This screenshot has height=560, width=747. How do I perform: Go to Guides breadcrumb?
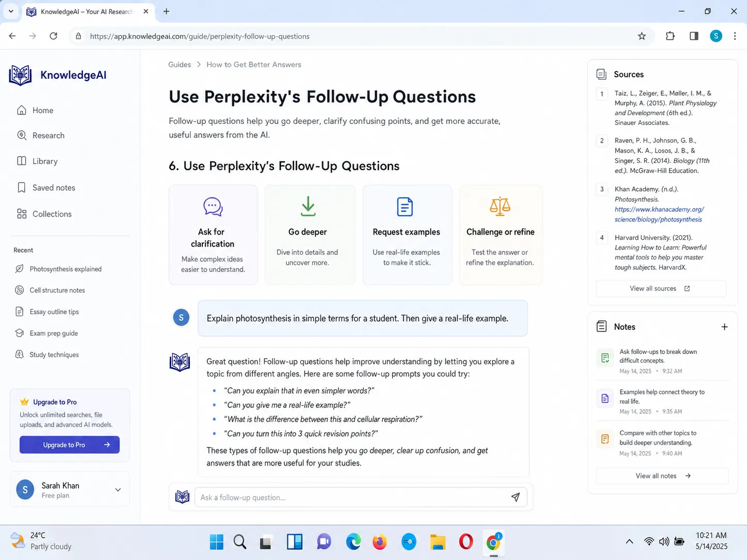click(180, 64)
